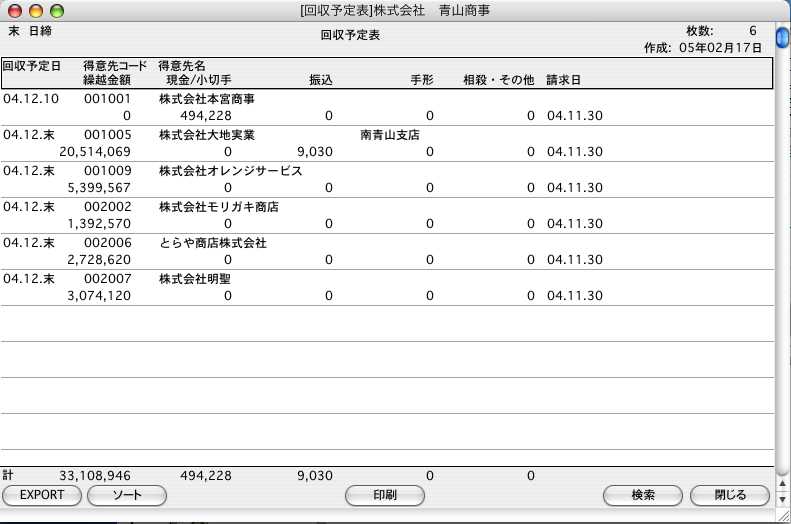Open search with the 検索 button
The image size is (791, 524).
642,495
